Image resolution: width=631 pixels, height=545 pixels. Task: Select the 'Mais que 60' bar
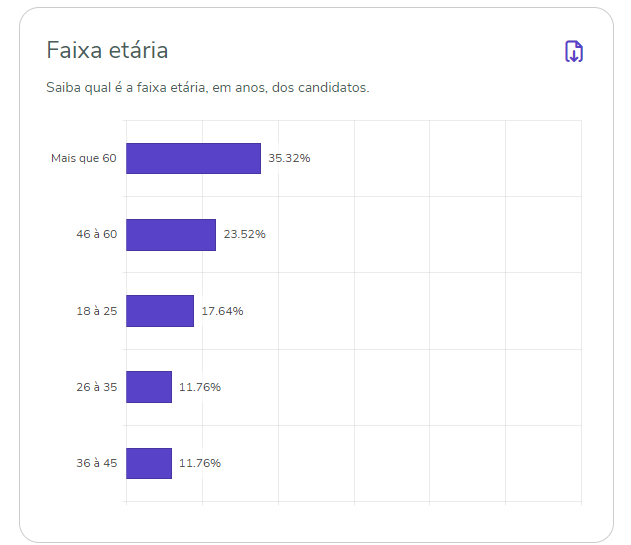pos(193,158)
